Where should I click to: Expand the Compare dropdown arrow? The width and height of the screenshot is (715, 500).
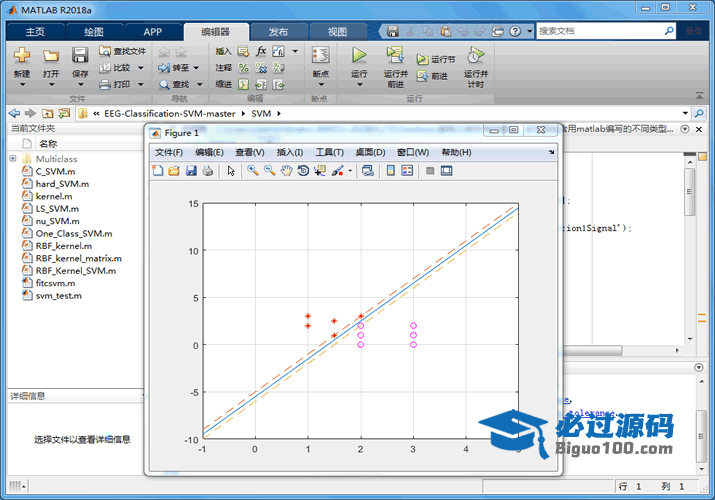click(x=141, y=68)
